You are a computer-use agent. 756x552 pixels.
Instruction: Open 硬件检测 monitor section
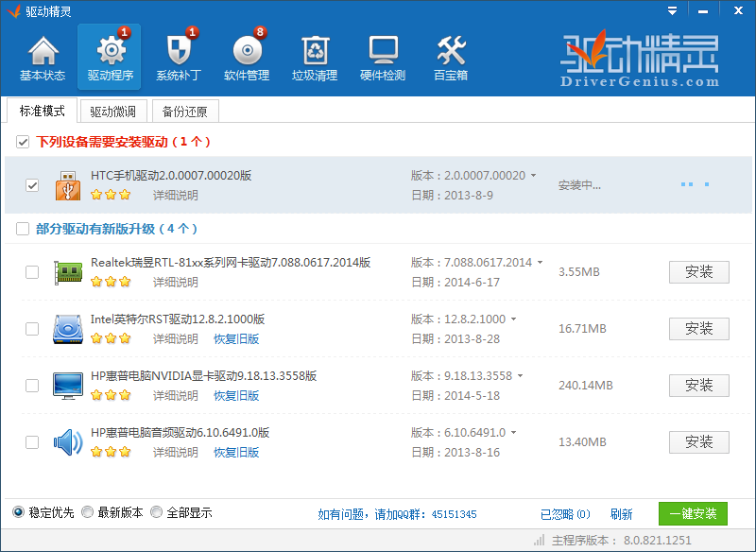[383, 58]
